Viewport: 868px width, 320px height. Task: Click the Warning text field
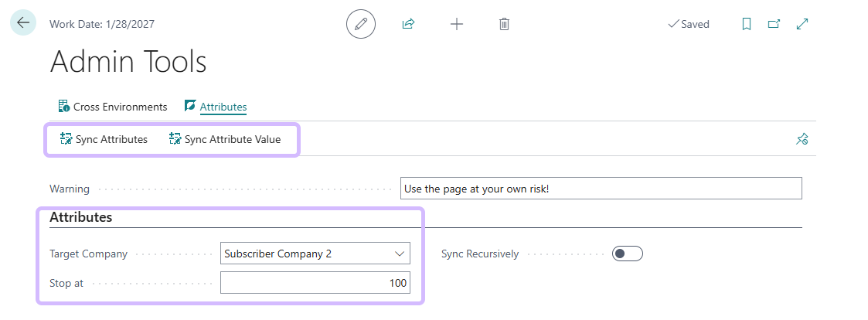[600, 189]
